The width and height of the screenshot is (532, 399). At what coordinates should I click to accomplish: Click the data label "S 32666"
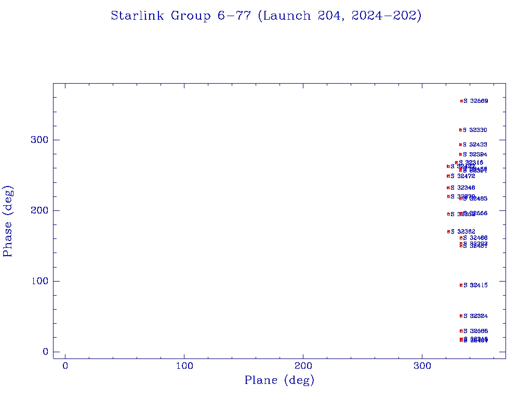[x=475, y=213]
